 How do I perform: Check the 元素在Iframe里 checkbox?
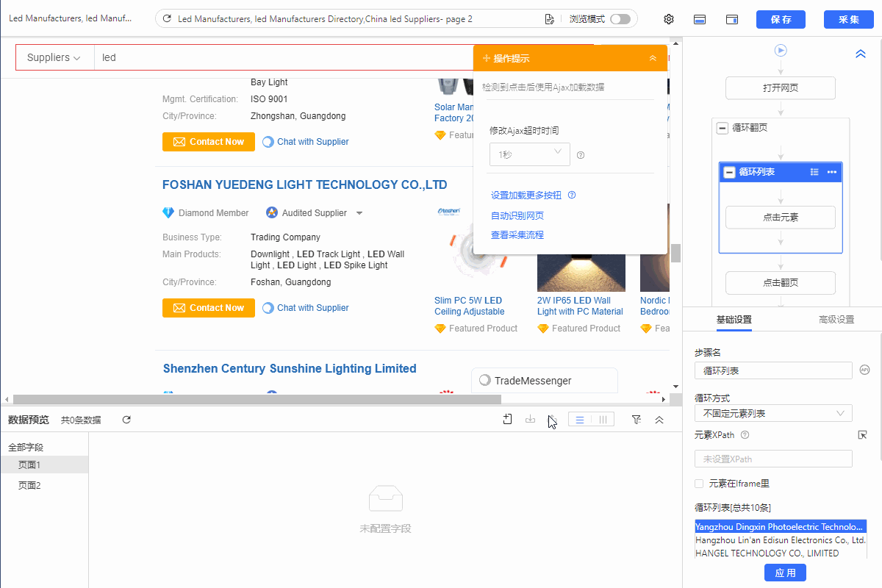click(x=699, y=484)
